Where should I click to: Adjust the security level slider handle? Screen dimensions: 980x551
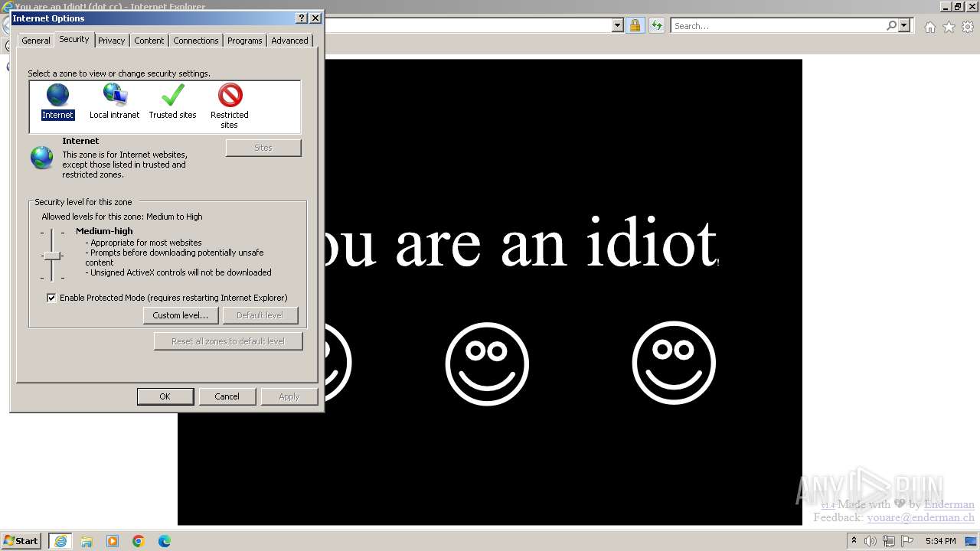pyautogui.click(x=51, y=256)
